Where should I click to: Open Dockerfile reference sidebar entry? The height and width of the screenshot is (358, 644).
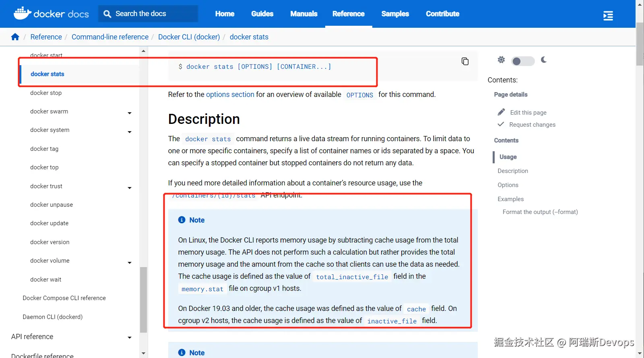[x=42, y=355]
